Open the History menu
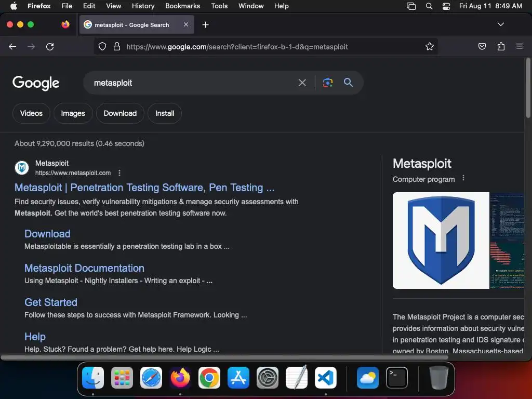This screenshot has height=399, width=532. coord(143,6)
